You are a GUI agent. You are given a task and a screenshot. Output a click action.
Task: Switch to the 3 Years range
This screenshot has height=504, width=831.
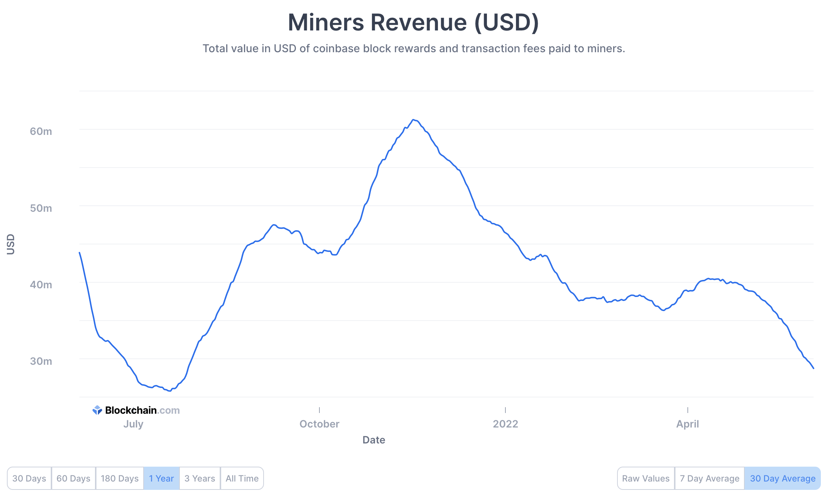pyautogui.click(x=200, y=478)
